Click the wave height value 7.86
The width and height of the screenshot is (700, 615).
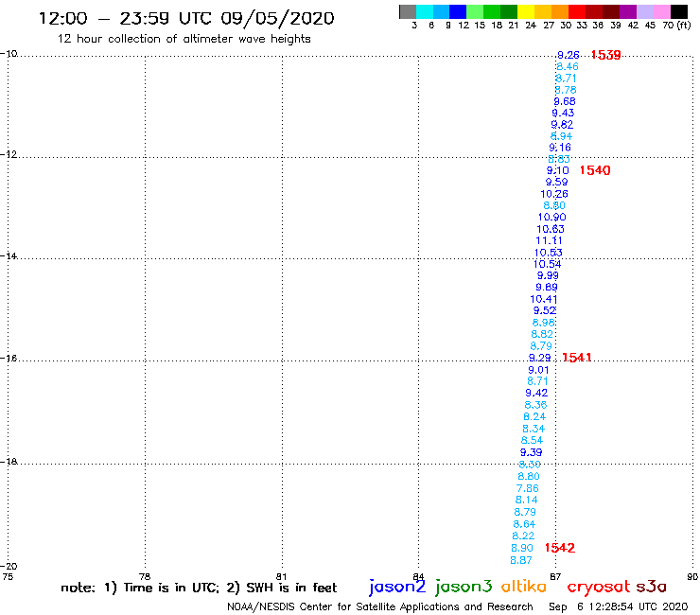[527, 488]
